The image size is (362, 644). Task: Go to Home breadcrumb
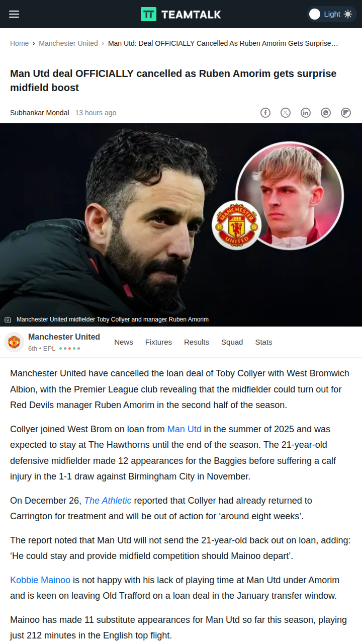tap(19, 43)
